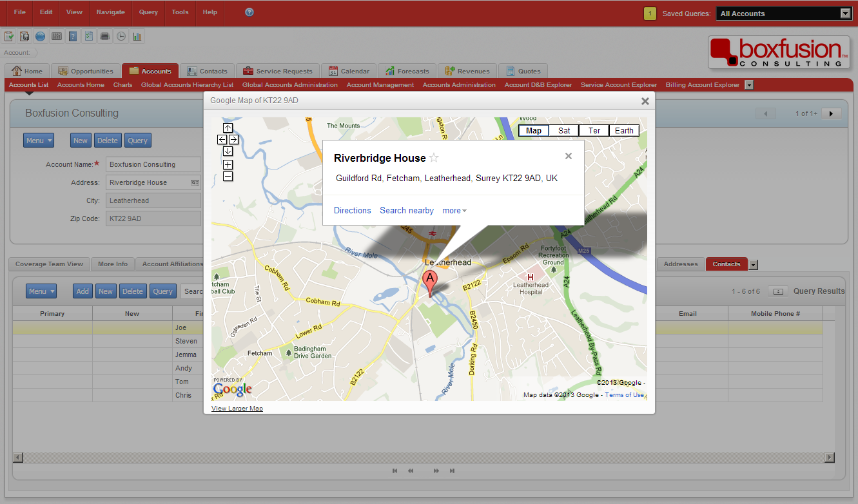
Task: Click the clipboard with green check toolbar icon
Action: [9, 36]
